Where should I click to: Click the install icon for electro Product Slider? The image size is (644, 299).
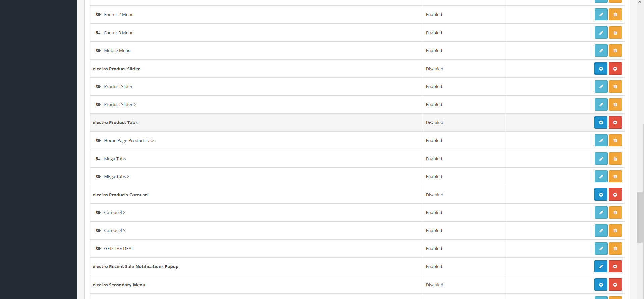[x=601, y=69]
